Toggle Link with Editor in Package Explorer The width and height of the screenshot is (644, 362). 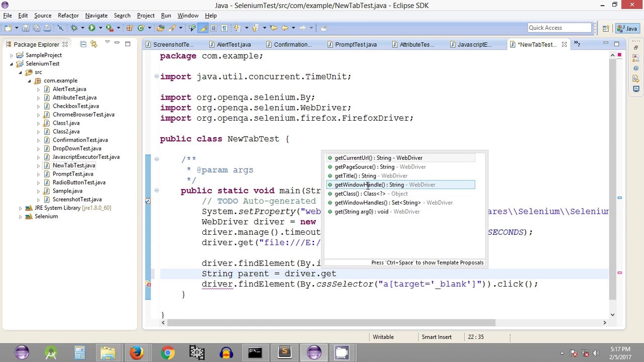94,44
